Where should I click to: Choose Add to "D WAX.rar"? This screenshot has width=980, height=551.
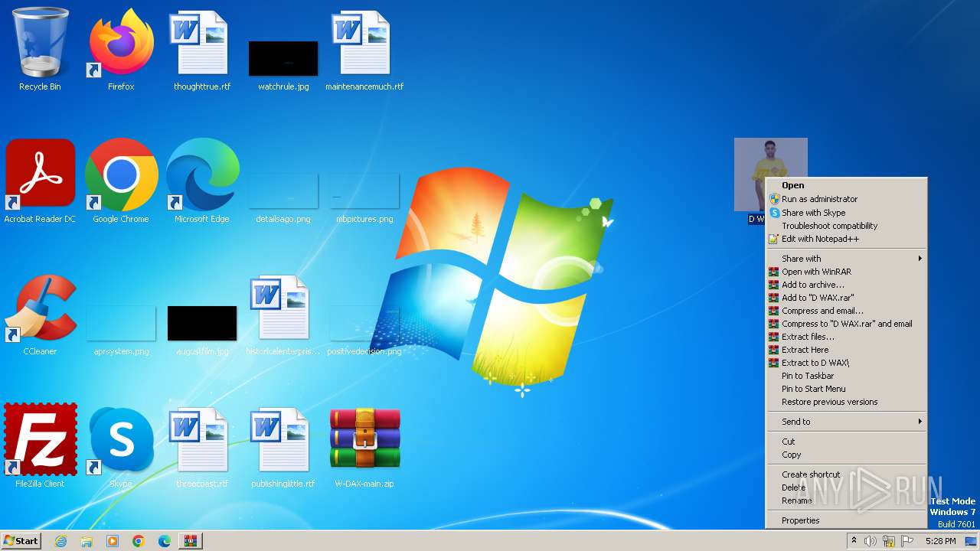coord(846,298)
